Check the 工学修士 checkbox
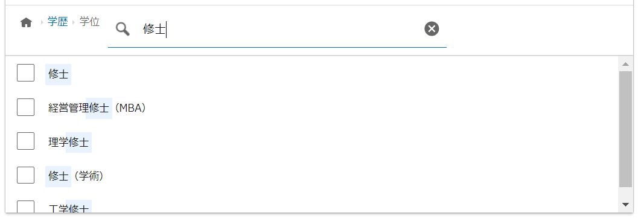This screenshot has width=644, height=221. click(25, 207)
